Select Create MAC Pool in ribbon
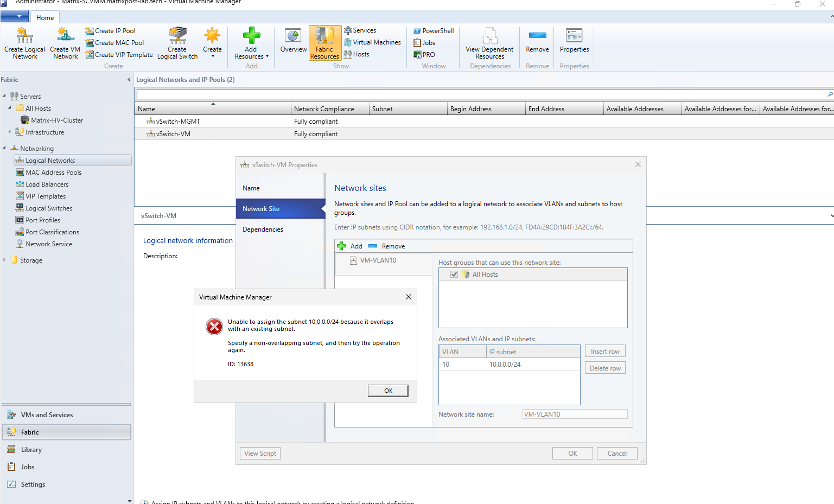This screenshot has height=504, width=834. [x=114, y=43]
